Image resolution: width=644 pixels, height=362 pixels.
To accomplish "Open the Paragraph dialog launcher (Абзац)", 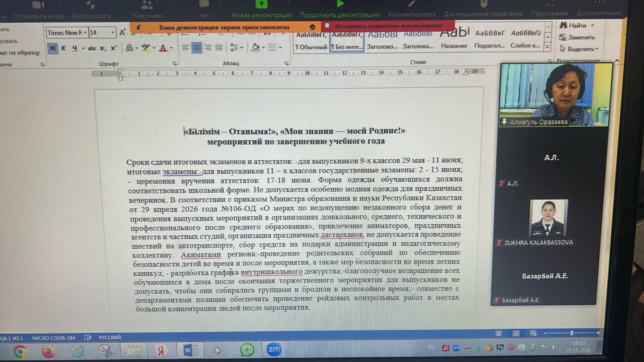I will point(287,63).
